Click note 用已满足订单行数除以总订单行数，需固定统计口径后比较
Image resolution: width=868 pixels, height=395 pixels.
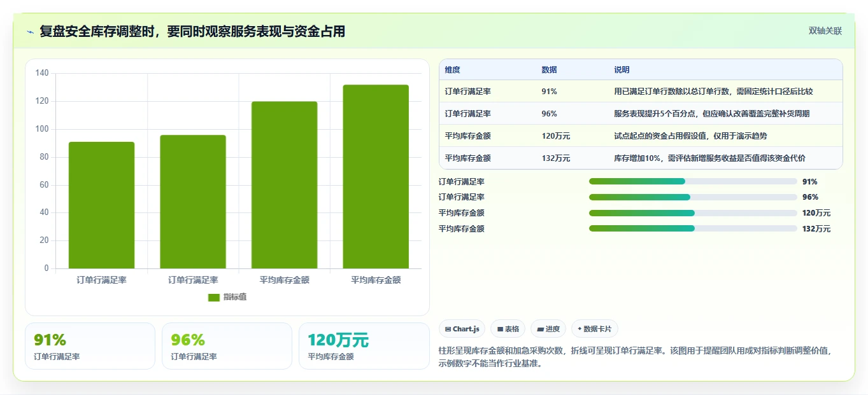713,92
